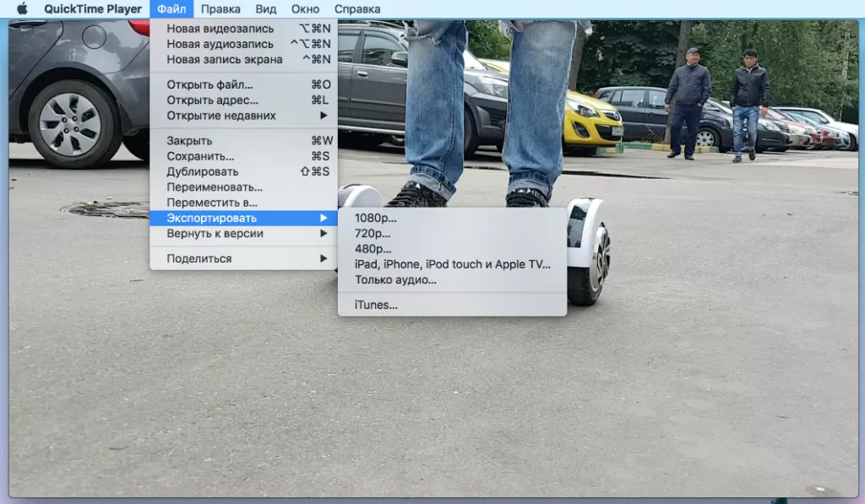The height and width of the screenshot is (504, 865).
Task: Select Новая аудиозапись menu item
Action: click(x=220, y=44)
